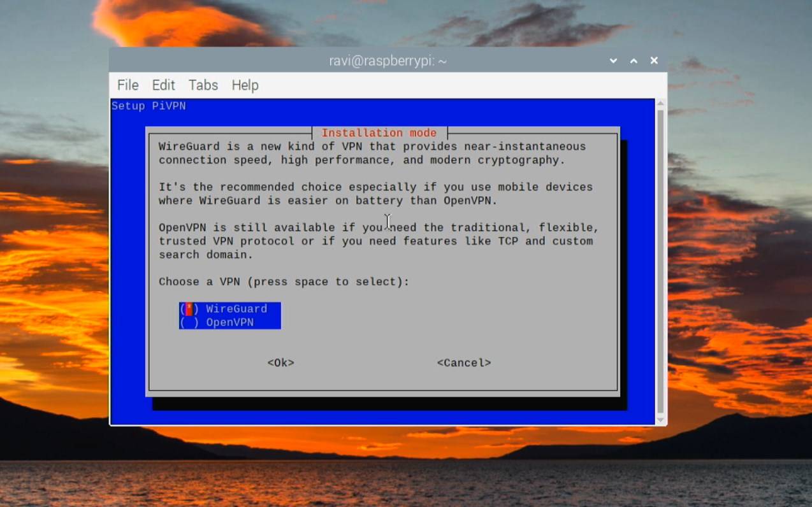
Task: Click the Choose a VPN prompt line
Action: pyautogui.click(x=283, y=281)
